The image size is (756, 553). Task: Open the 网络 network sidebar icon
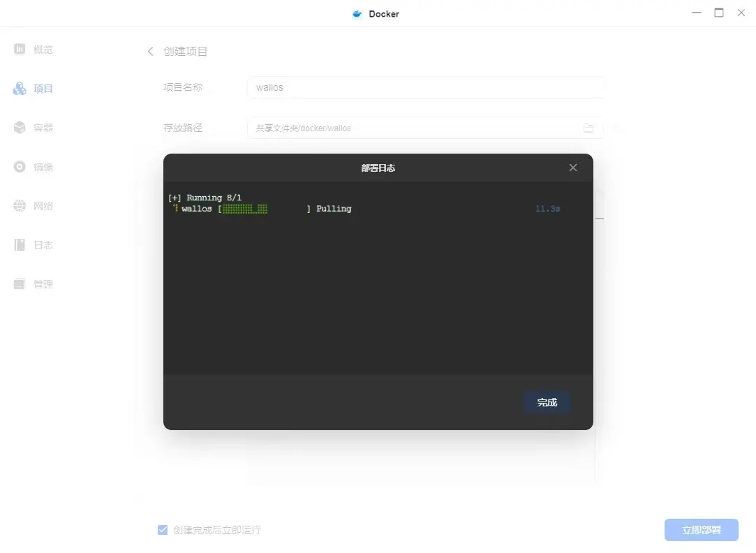click(20, 206)
